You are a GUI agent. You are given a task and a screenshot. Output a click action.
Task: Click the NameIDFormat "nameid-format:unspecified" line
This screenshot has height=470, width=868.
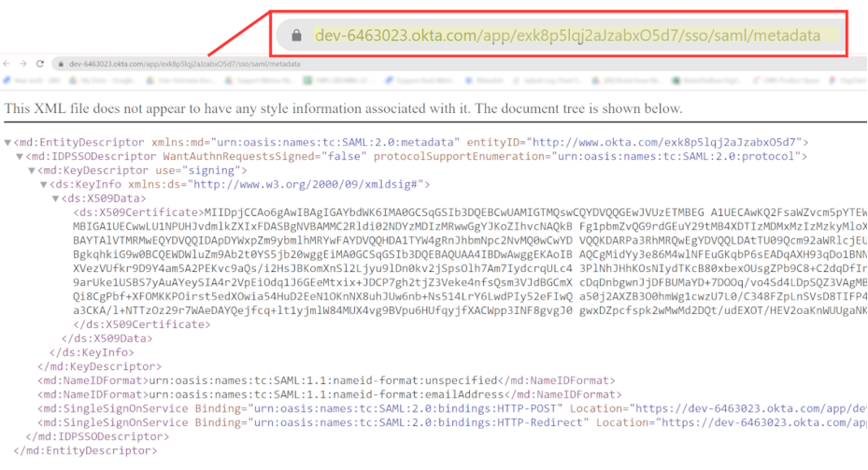coord(327,380)
